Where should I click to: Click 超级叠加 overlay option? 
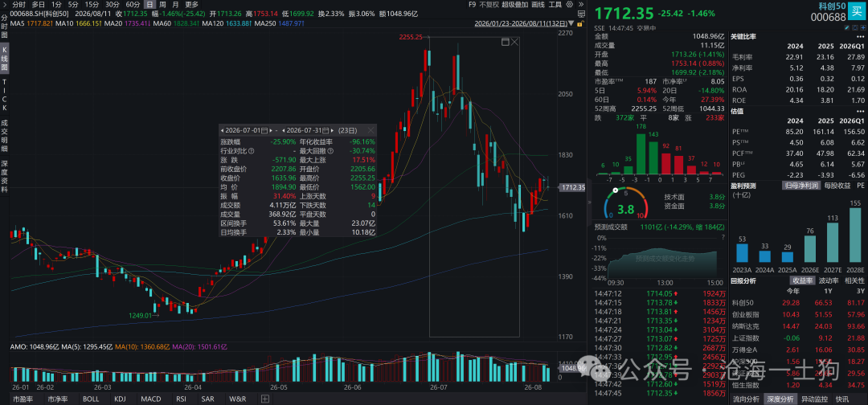(515, 5)
